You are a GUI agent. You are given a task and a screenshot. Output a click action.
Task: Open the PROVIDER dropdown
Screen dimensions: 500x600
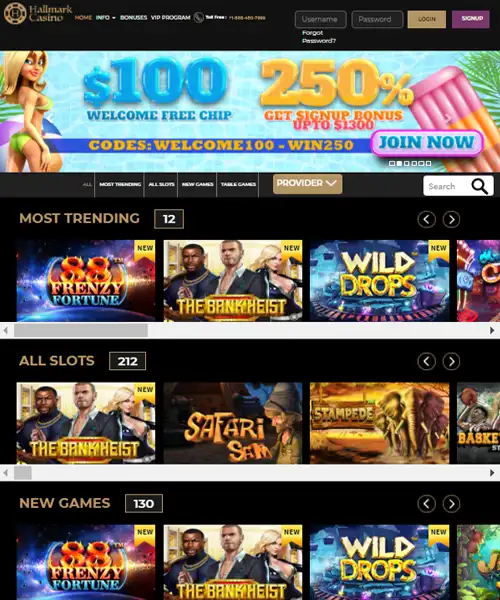pos(308,184)
